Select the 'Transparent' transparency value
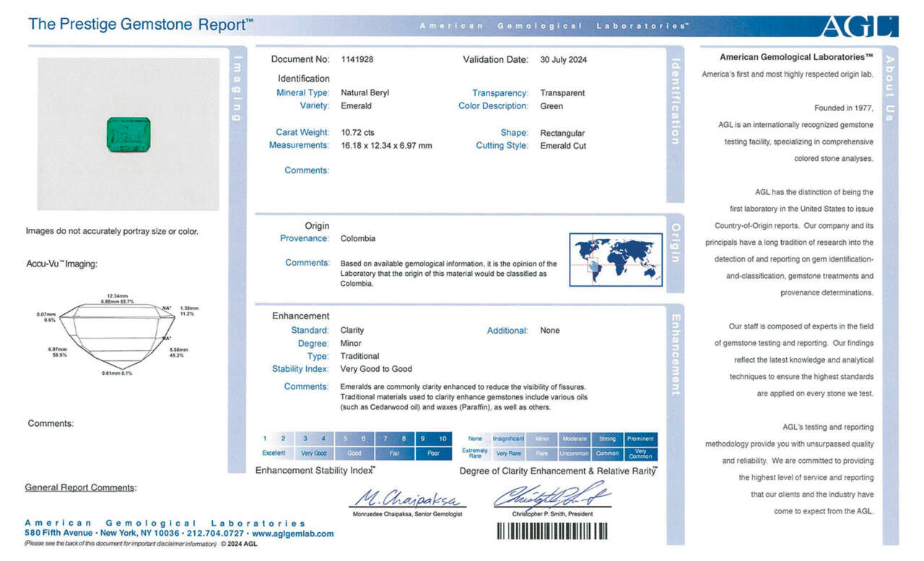924x561 pixels. 562,92
